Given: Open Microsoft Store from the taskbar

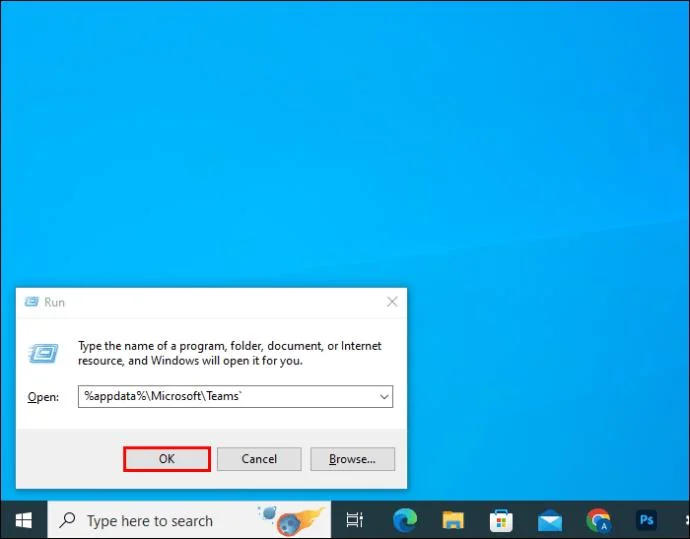Looking at the screenshot, I should pos(501,521).
